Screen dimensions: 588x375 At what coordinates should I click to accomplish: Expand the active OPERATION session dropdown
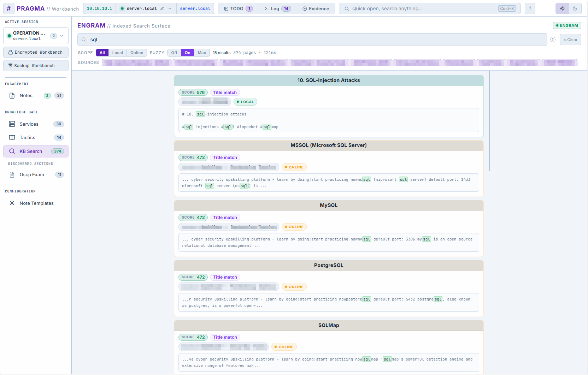[x=36, y=36]
